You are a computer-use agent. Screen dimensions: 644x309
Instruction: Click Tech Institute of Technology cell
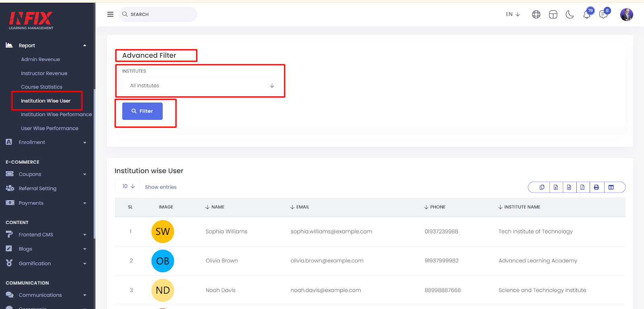point(535,231)
